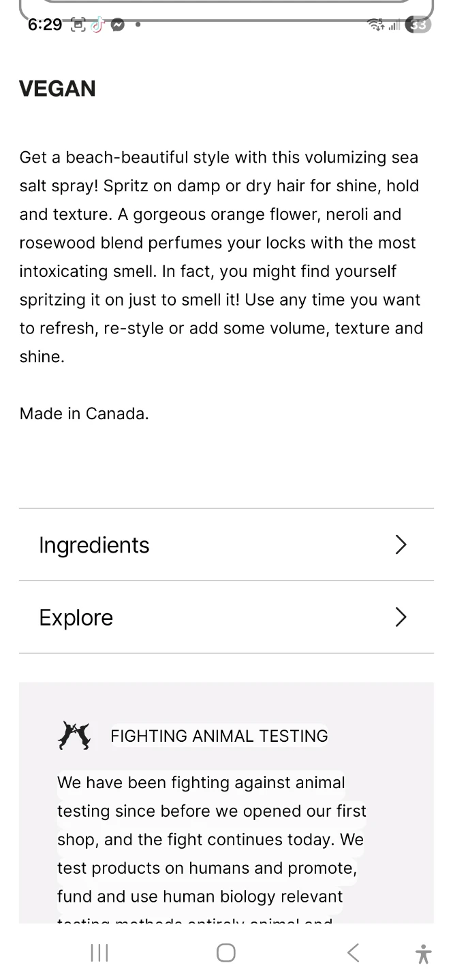The image size is (453, 980).
Task: Open the accessibility shortcut icon
Action: (x=423, y=953)
